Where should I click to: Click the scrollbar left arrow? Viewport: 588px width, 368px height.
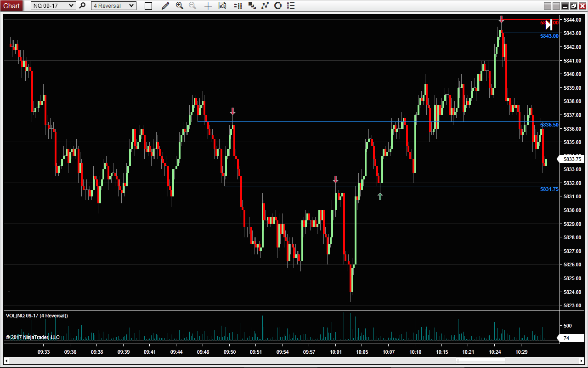click(x=6, y=360)
